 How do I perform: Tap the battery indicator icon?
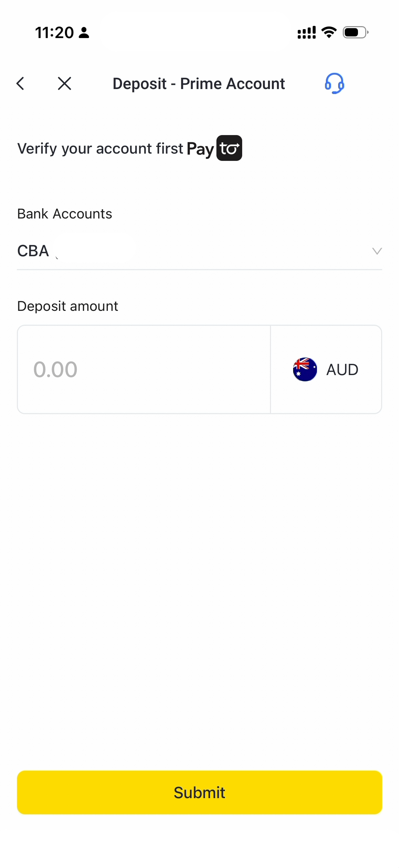pyautogui.click(x=355, y=32)
